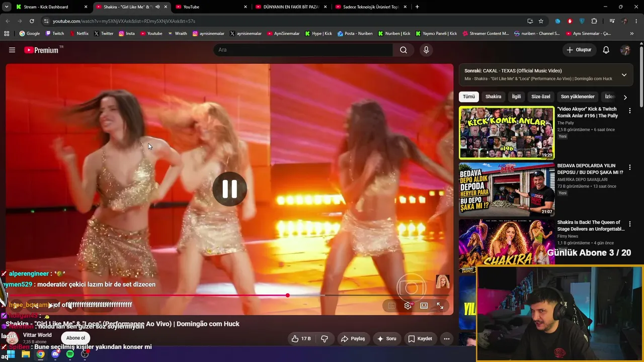
Task: Open Discord from the taskbar
Action: (55, 354)
